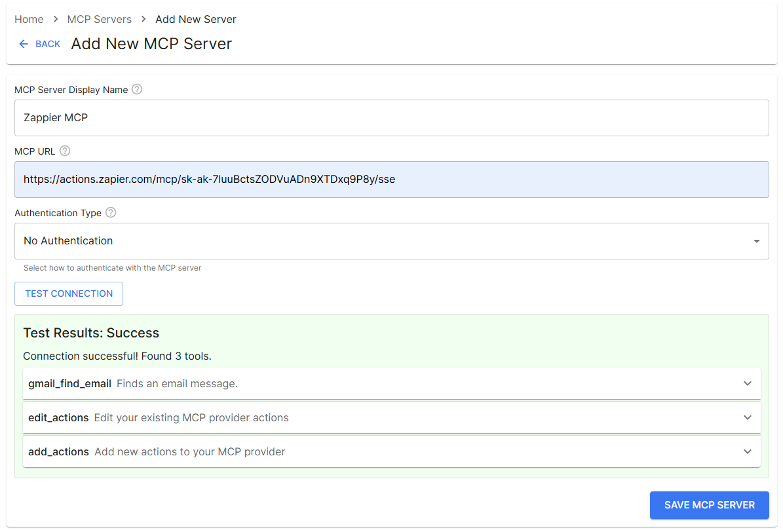Click the back arrow icon

point(24,44)
